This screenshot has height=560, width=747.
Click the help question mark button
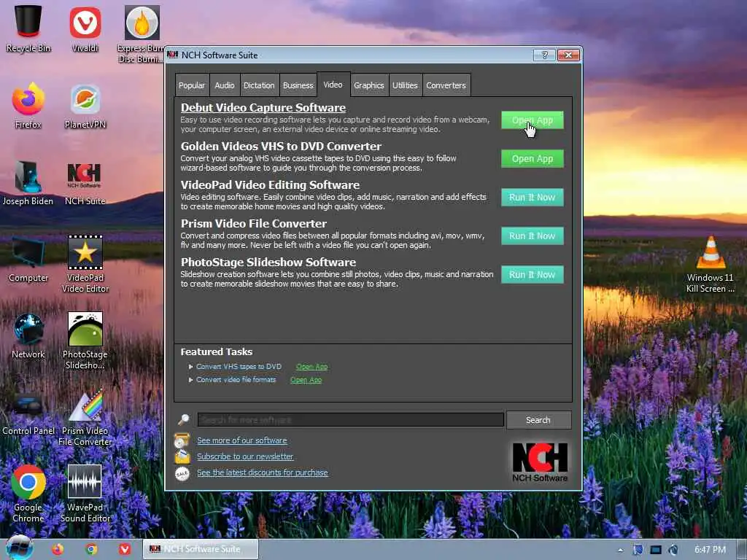coord(544,55)
